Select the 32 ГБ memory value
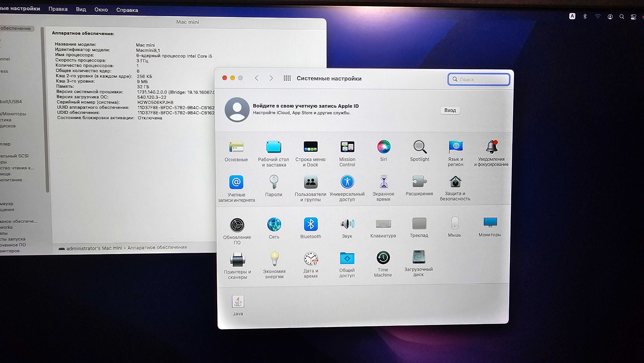The image size is (644, 363). [x=143, y=87]
